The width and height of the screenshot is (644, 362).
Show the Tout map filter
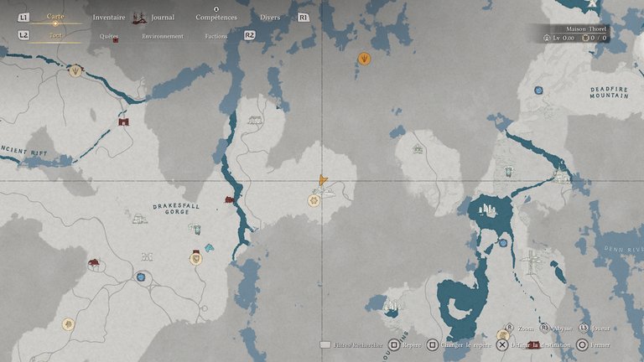tap(55, 35)
